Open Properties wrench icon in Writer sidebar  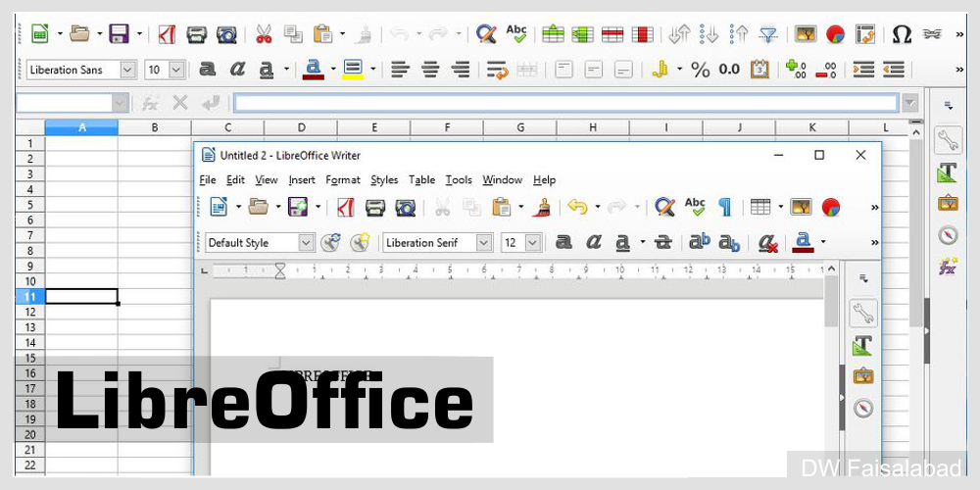tap(862, 314)
